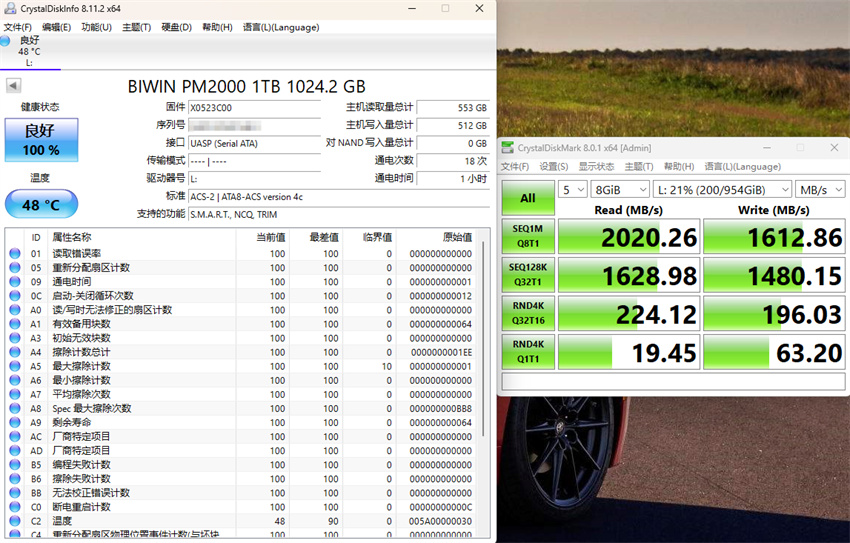Click the CrystalDiskInfo app icon in title bar
This screenshot has height=543, width=850.
[x=9, y=9]
